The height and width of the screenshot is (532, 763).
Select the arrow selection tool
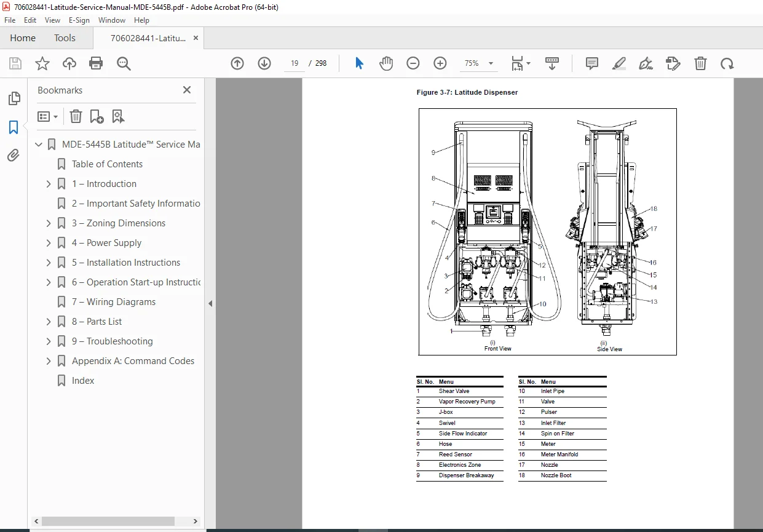[360, 63]
